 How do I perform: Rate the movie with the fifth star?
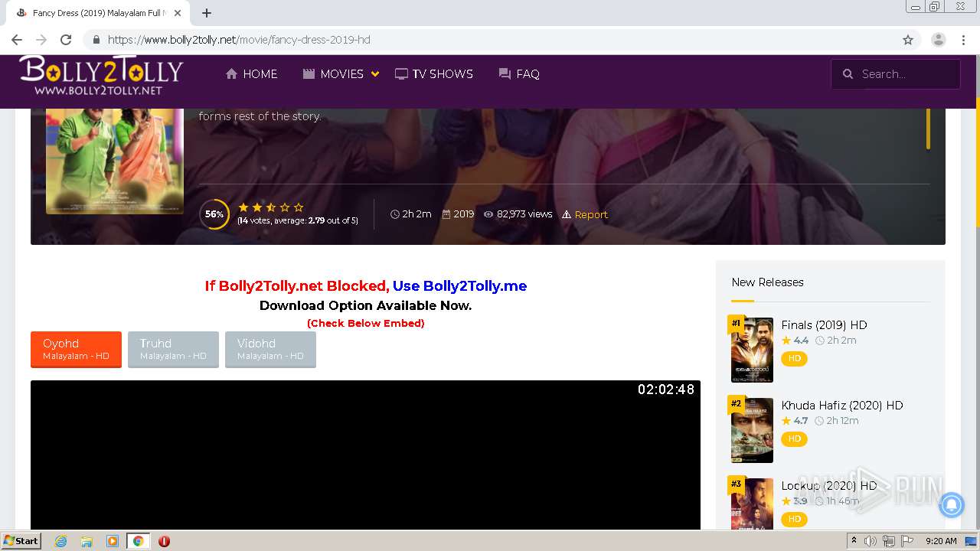(299, 207)
